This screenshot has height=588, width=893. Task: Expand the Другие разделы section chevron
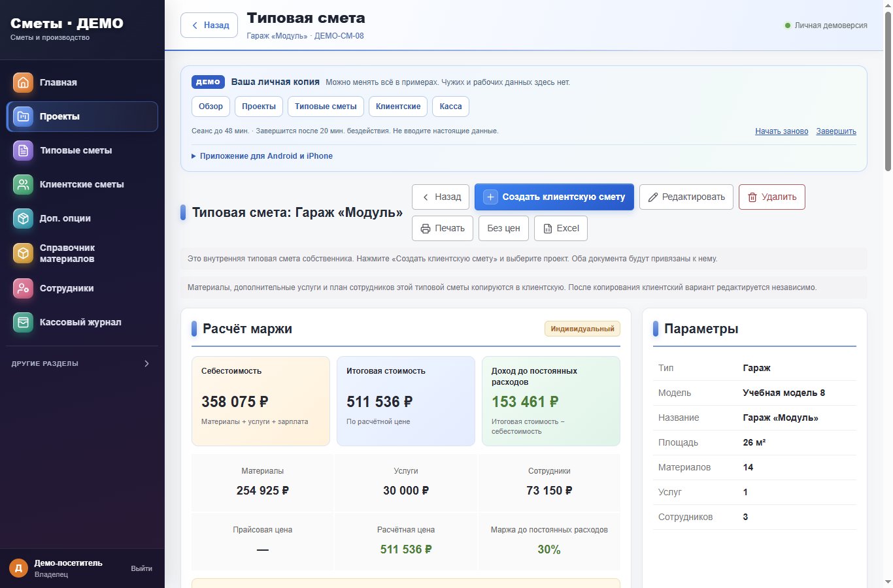tap(146, 363)
